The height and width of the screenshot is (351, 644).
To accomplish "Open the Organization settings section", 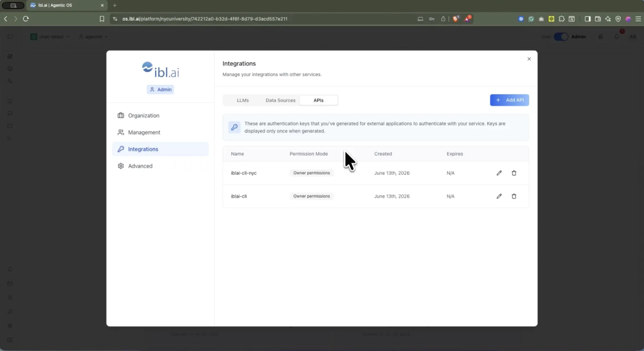I will coord(160,115).
